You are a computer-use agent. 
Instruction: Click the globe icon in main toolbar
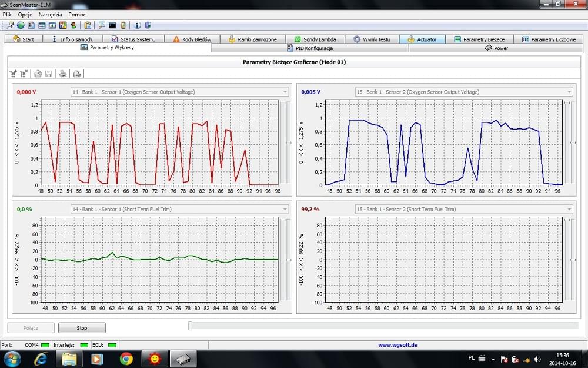[21, 25]
